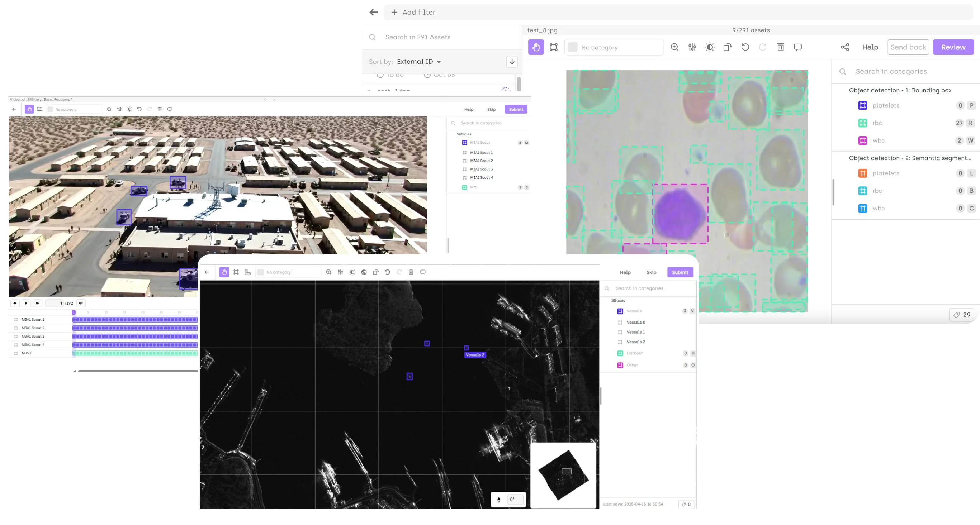Click timeline horizontal scrollbar under video tracks
The width and height of the screenshot is (980, 525).
[x=137, y=371]
